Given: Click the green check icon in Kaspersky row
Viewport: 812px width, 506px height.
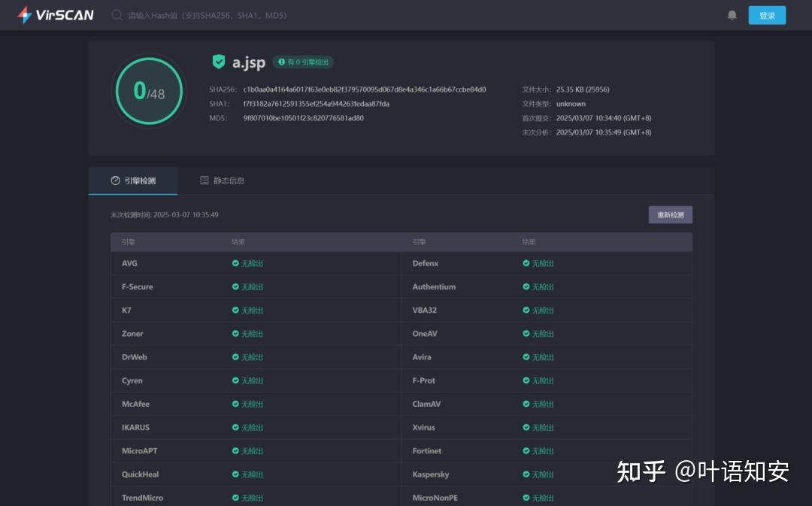Looking at the screenshot, I should [526, 474].
